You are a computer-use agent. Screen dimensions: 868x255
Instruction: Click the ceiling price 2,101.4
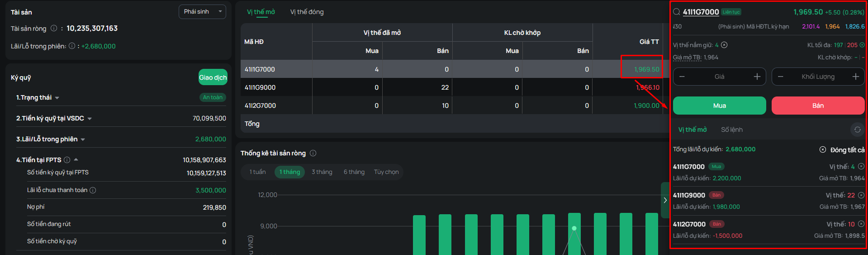click(811, 26)
